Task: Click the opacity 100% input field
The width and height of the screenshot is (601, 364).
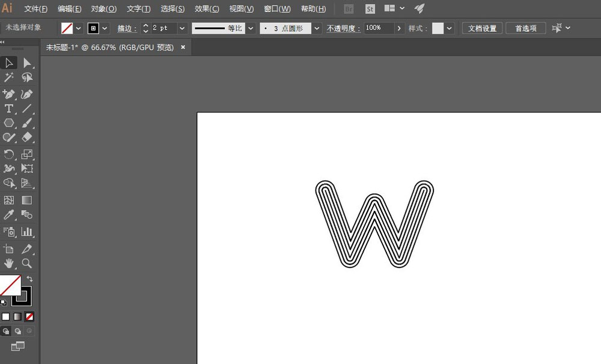Action: (379, 28)
